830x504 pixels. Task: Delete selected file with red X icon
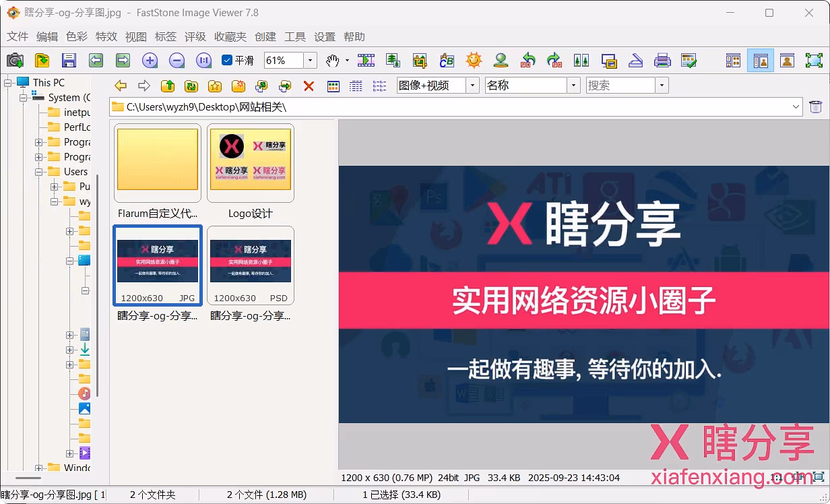click(309, 86)
